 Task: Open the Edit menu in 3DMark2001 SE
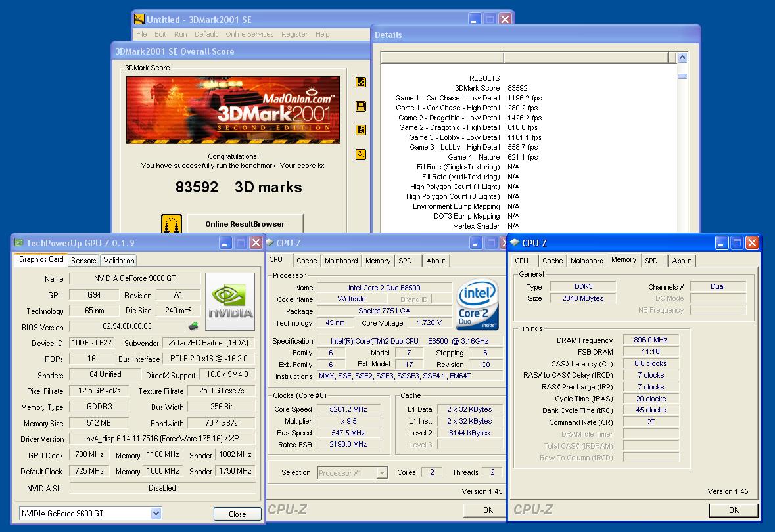tap(160, 34)
